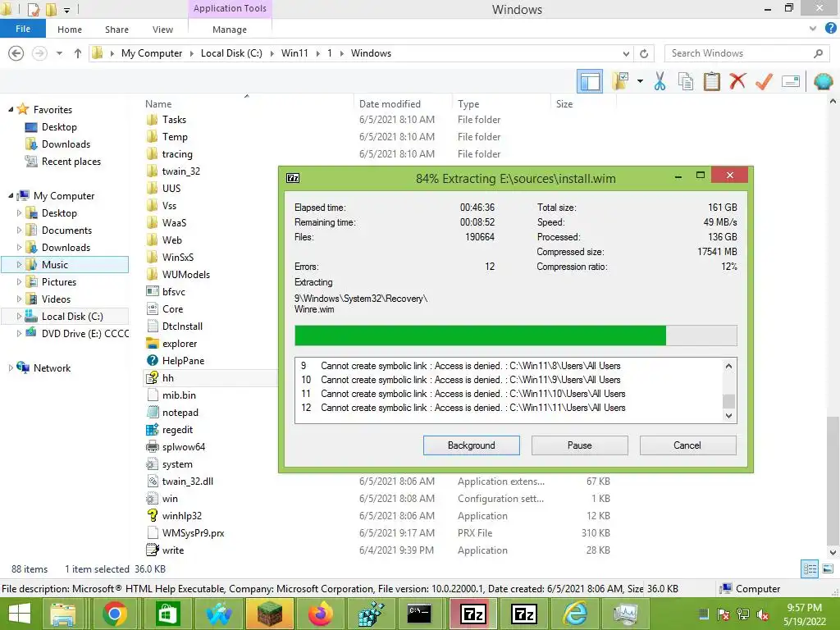Screen dimensions: 840x630
Task: Sort by the Date modified column
Action: click(390, 104)
